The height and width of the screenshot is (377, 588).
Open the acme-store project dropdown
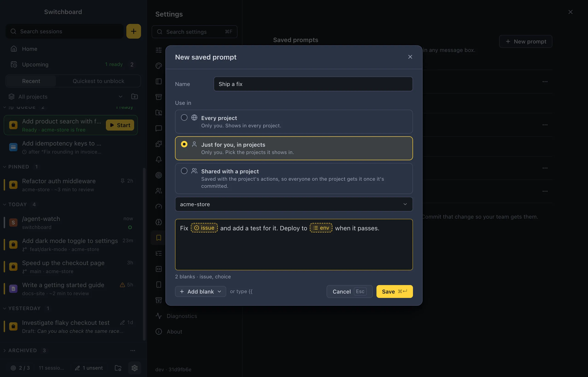294,204
